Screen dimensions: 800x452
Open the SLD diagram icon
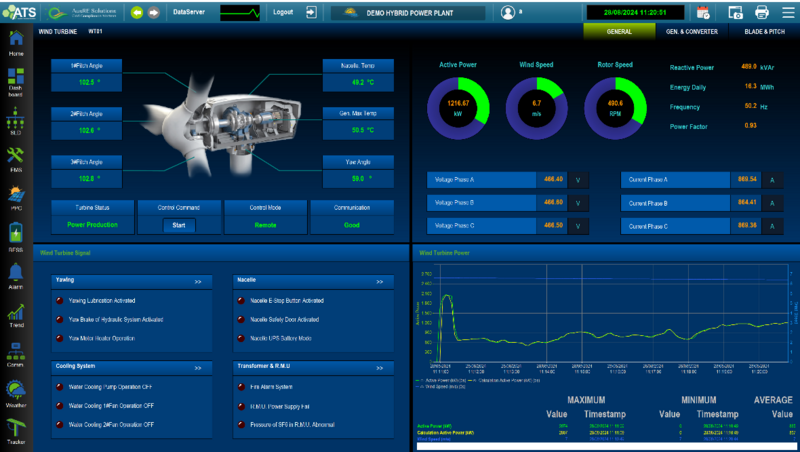click(15, 118)
